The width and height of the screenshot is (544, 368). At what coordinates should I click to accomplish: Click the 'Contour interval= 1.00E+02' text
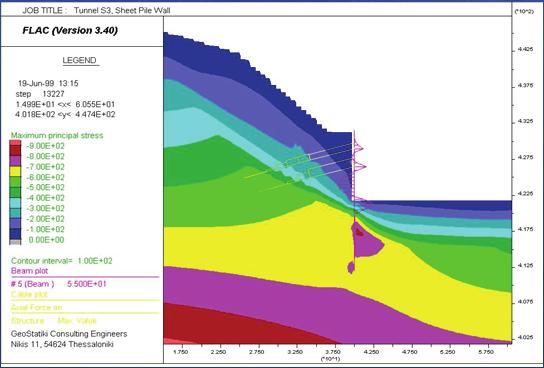(62, 261)
